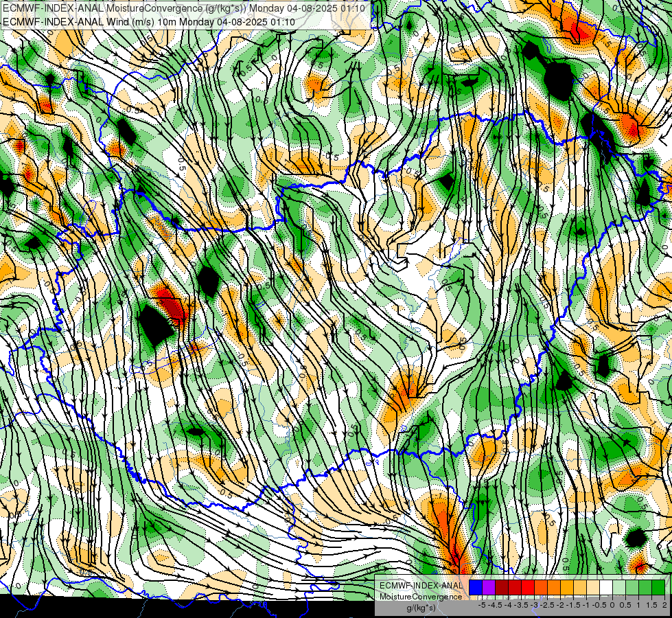Pick the darkest green legend swatch before 2
The height and width of the screenshot is (618, 672).
658,587
